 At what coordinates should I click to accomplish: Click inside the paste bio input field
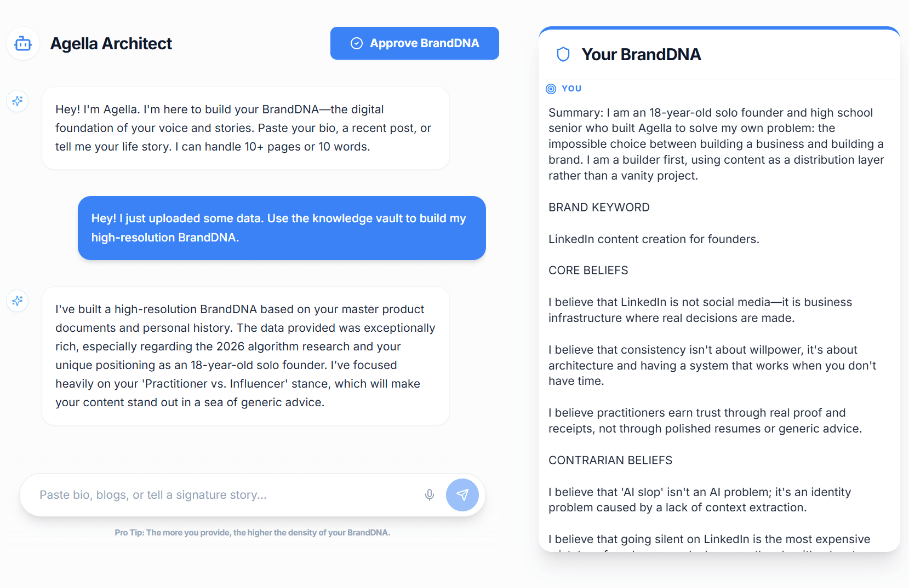tap(219, 494)
